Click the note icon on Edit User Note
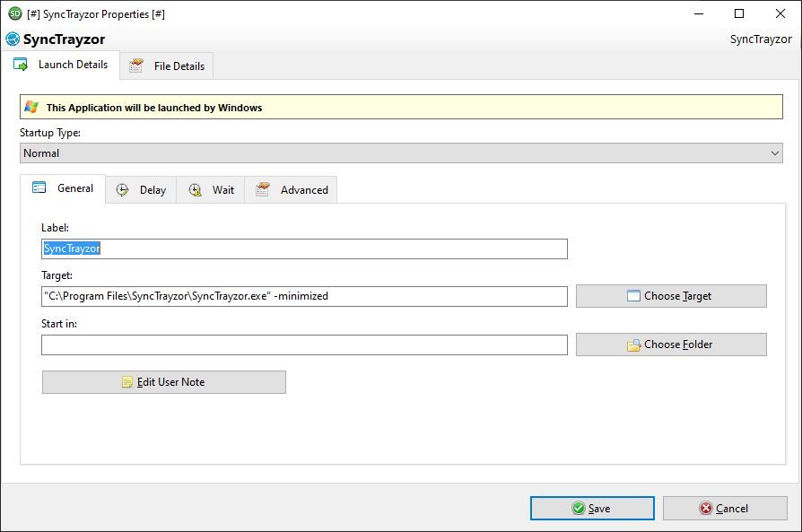The width and height of the screenshot is (802, 532). click(x=126, y=381)
